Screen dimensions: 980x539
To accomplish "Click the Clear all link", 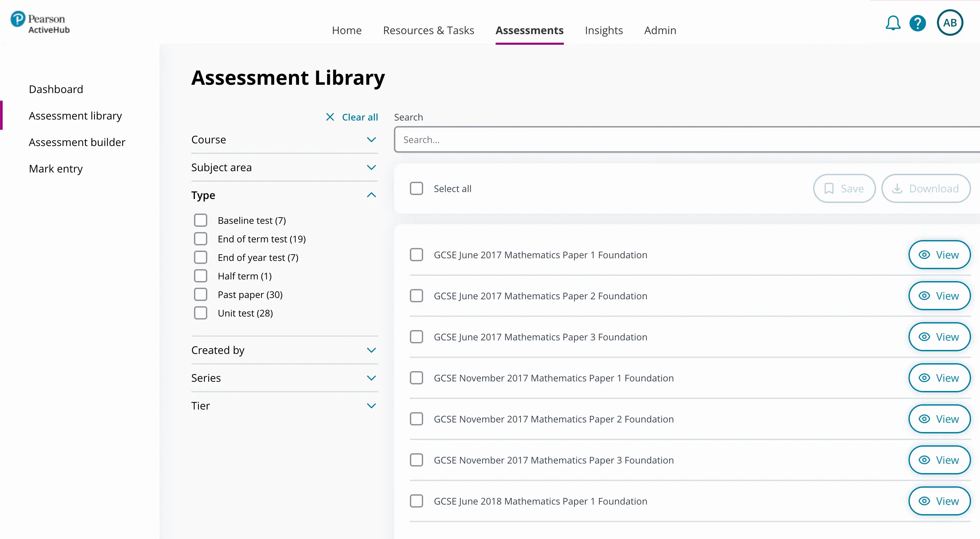I will tap(360, 117).
